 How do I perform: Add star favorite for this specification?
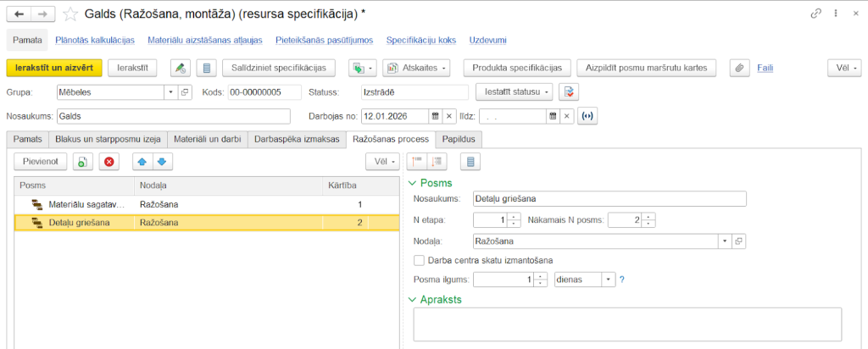click(x=72, y=14)
